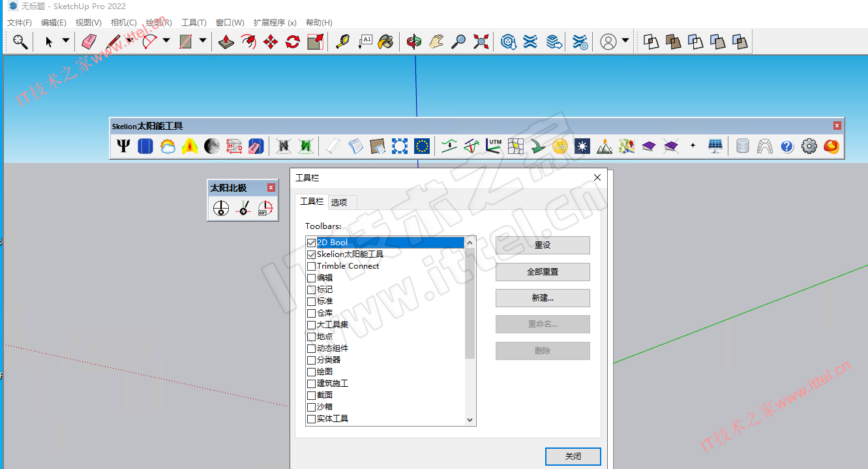
Task: Open Skelion help question mark icon
Action: click(x=787, y=146)
